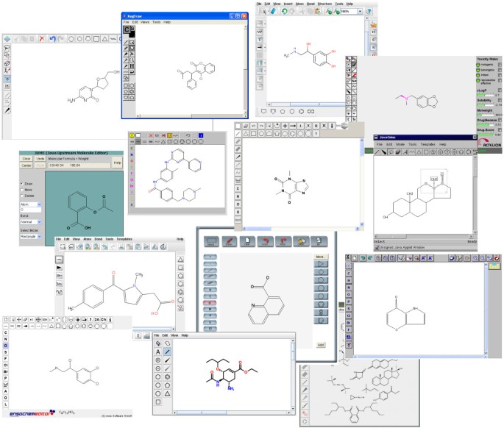Image resolution: width=504 pixels, height=428 pixels.
Task: Expand arrow tool dropdown in Marvin sidebar
Action: coord(265,47)
